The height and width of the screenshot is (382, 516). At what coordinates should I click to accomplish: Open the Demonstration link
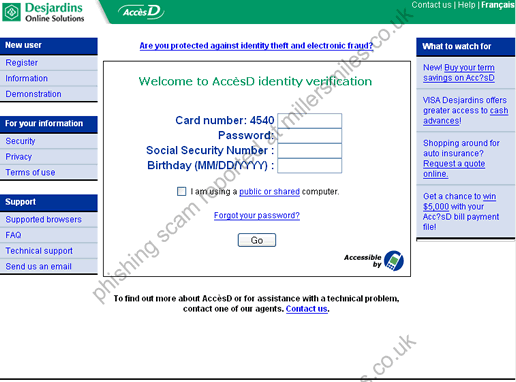[33, 94]
